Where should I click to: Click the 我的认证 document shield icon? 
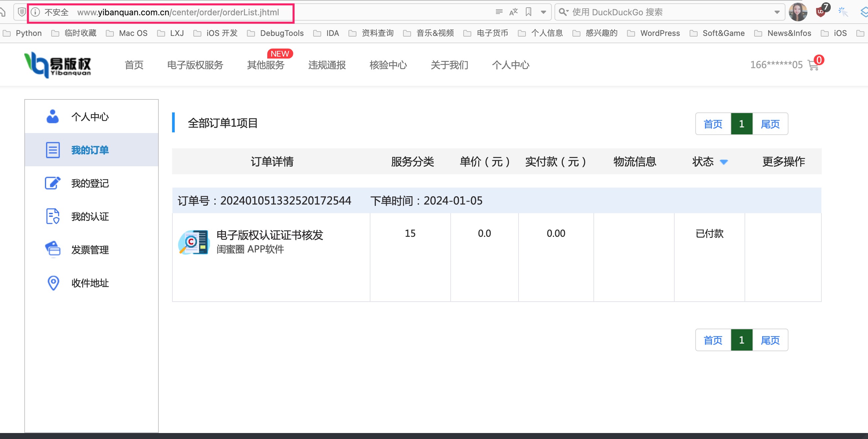click(x=53, y=217)
